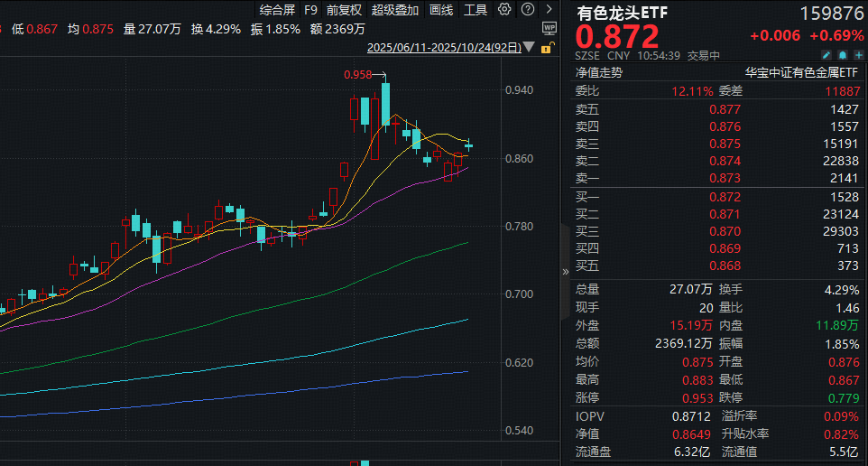Click the 画线 draw line button
Image resolution: width=868 pixels, height=466 pixels.
point(441,10)
